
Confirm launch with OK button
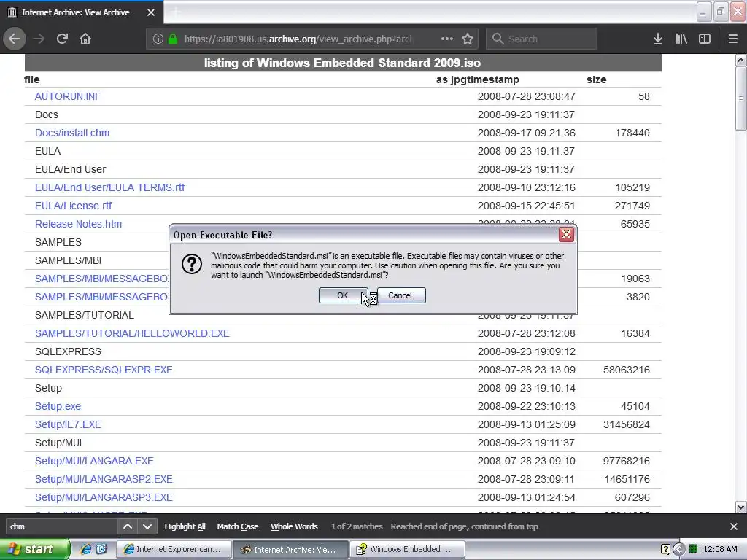[343, 295]
